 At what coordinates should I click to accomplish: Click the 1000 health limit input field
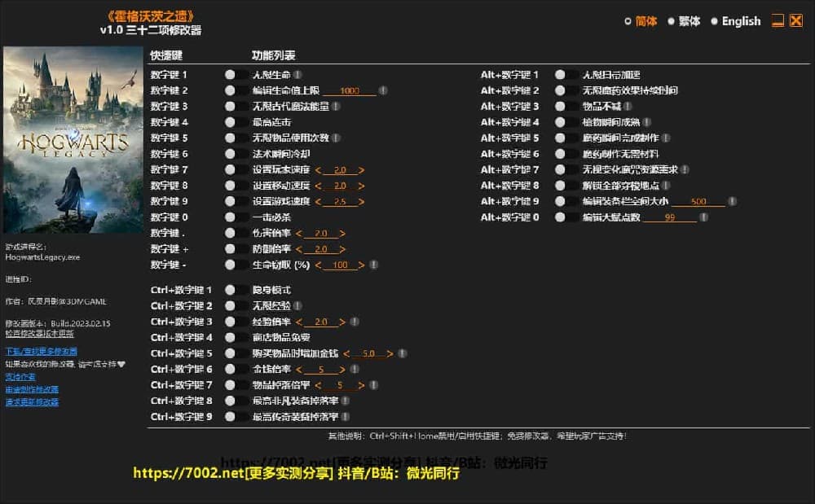click(x=350, y=91)
